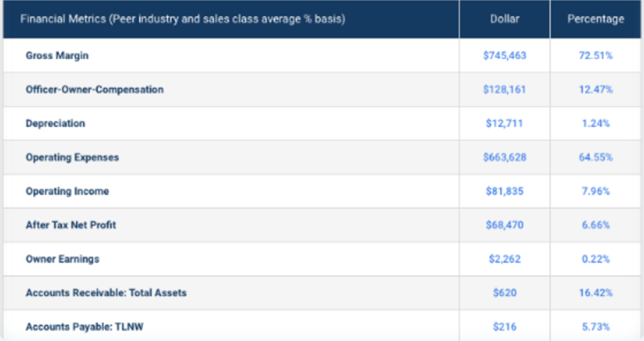Click the 72.51% Gross Margin percentage
Viewport: 644px width, 341px height.
point(596,56)
